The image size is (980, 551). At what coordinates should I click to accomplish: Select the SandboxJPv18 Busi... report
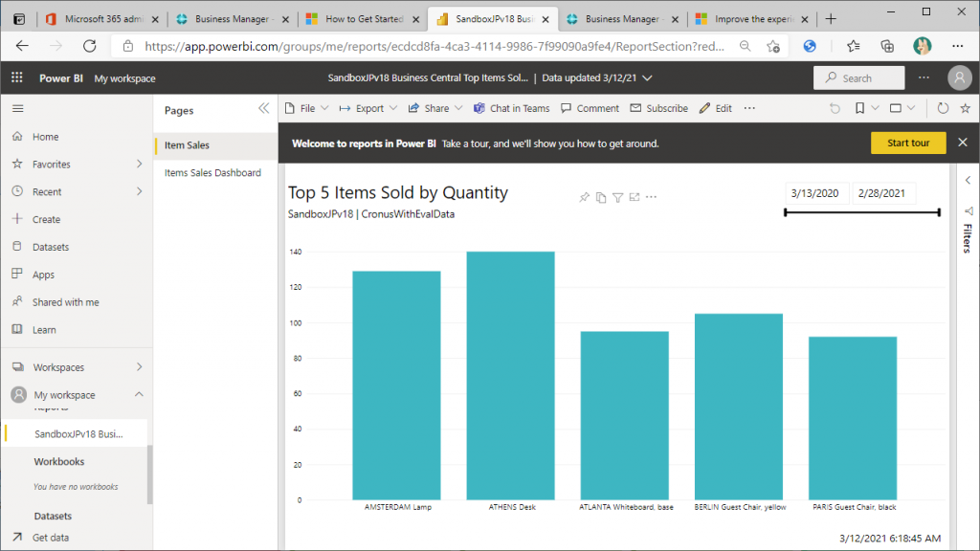click(x=78, y=433)
